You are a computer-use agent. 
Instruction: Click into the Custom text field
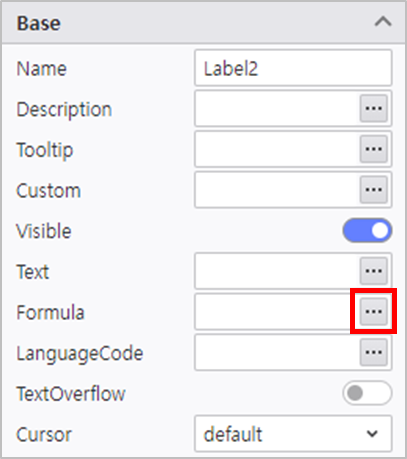(277, 190)
